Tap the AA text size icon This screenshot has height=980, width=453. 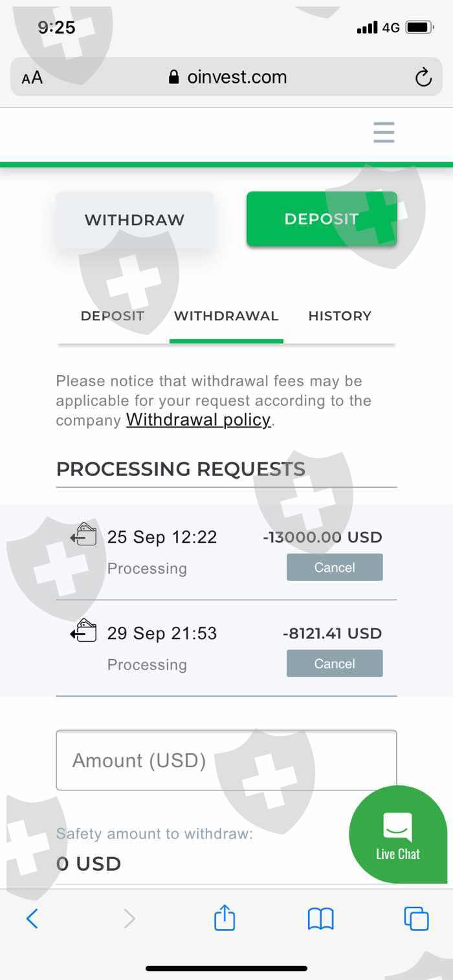32,78
